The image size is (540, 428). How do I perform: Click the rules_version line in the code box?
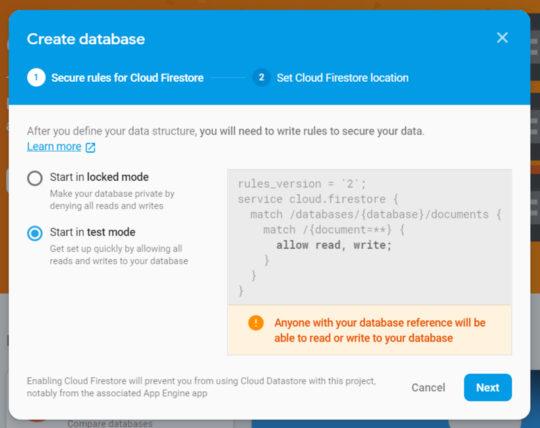pyautogui.click(x=302, y=184)
